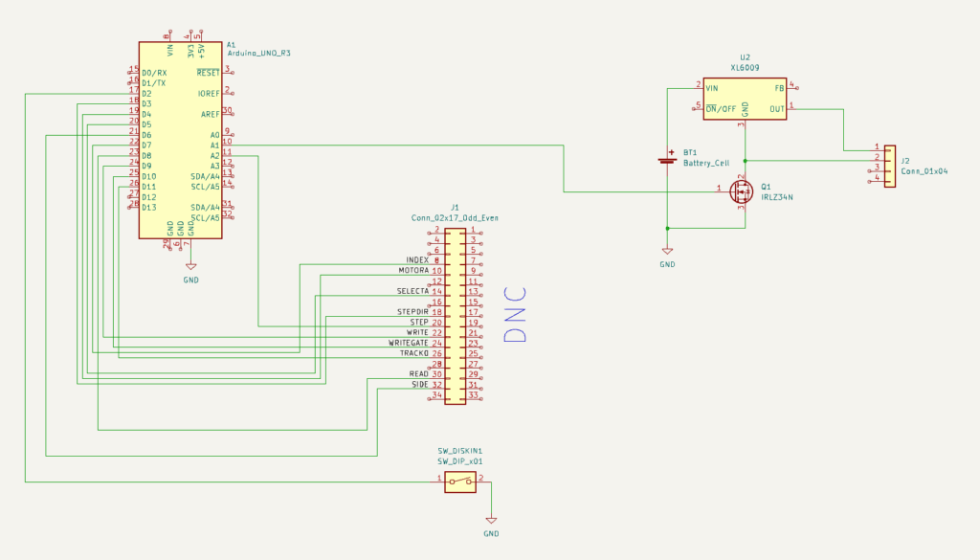Select the blue DNC text annotation
The height and width of the screenshot is (560, 980).
(x=515, y=314)
